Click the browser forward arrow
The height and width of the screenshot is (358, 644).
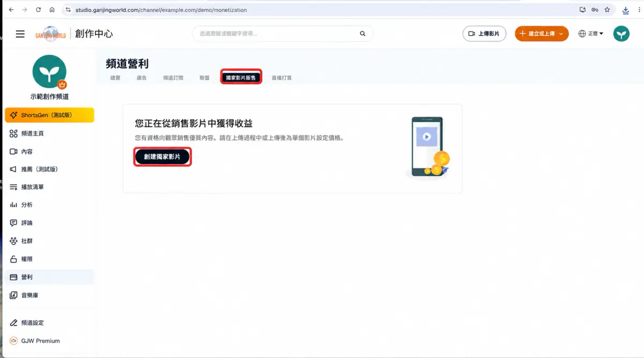click(x=25, y=10)
